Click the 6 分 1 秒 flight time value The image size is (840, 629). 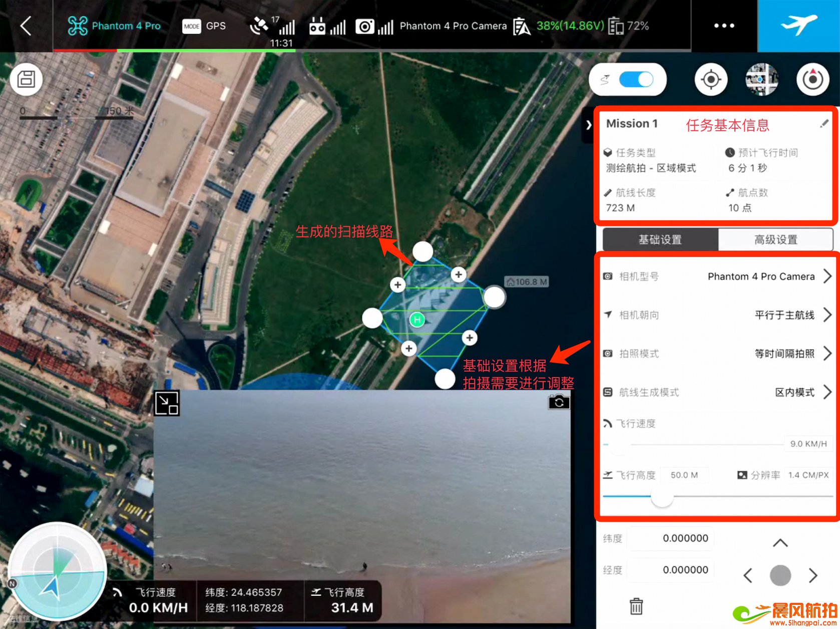coord(747,168)
